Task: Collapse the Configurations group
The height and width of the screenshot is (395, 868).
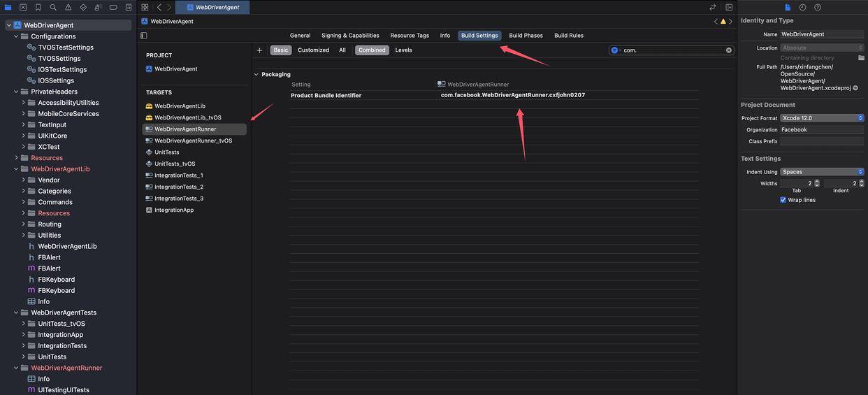Action: click(x=16, y=36)
